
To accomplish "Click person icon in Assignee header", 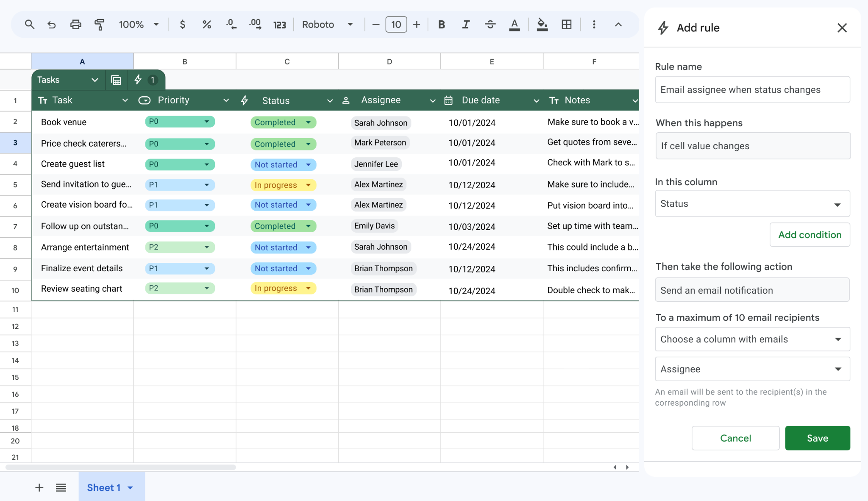I will 346,100.
